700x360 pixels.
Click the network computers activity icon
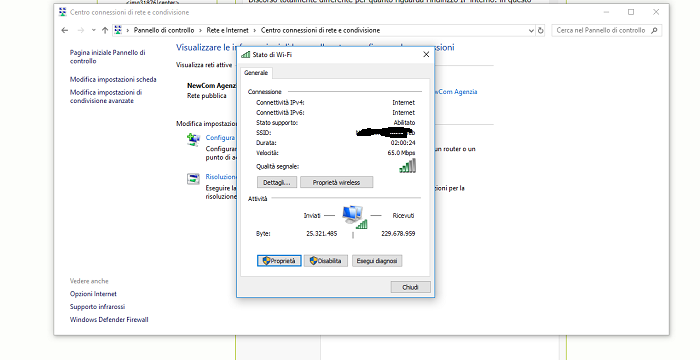coord(354,217)
